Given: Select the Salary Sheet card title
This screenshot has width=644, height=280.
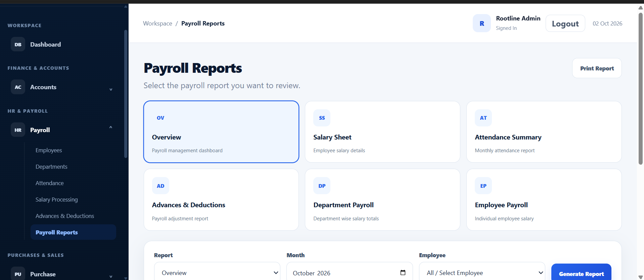Looking at the screenshot, I should tap(332, 137).
